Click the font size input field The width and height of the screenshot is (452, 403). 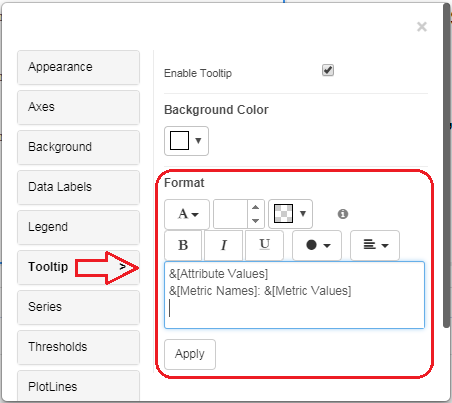pos(231,214)
